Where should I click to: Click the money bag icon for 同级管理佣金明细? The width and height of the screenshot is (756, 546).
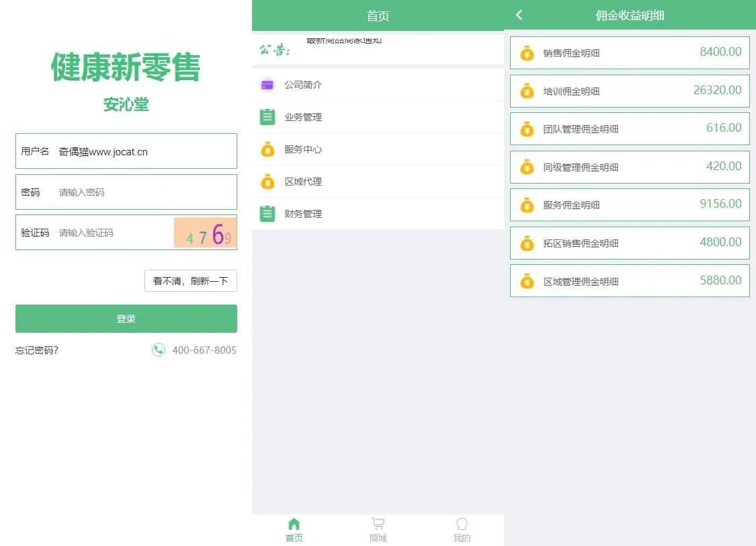[527, 167]
